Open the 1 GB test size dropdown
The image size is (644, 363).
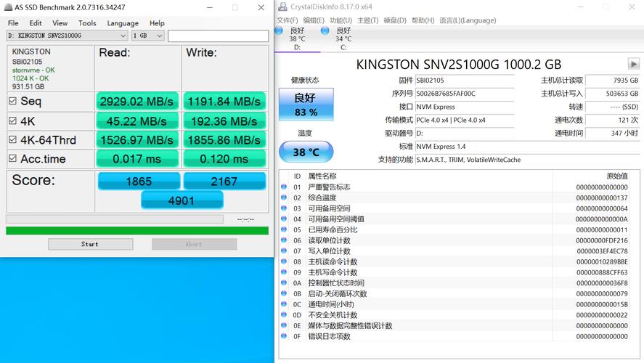[x=148, y=36]
